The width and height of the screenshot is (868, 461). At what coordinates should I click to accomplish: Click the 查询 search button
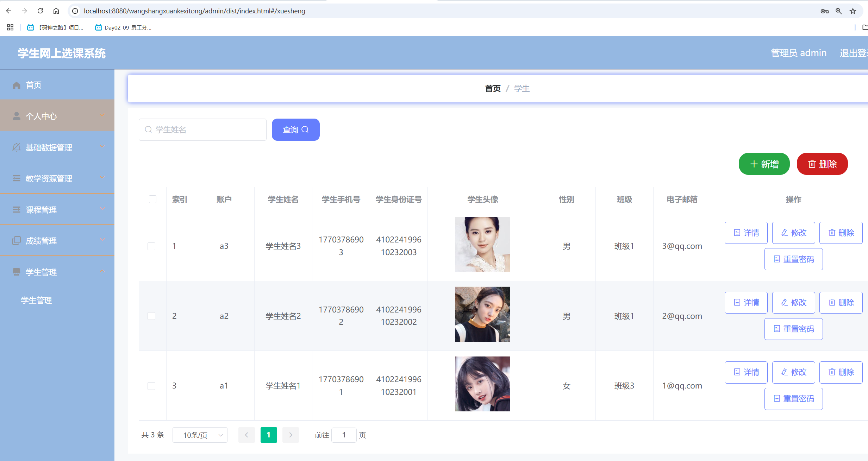pyautogui.click(x=295, y=130)
